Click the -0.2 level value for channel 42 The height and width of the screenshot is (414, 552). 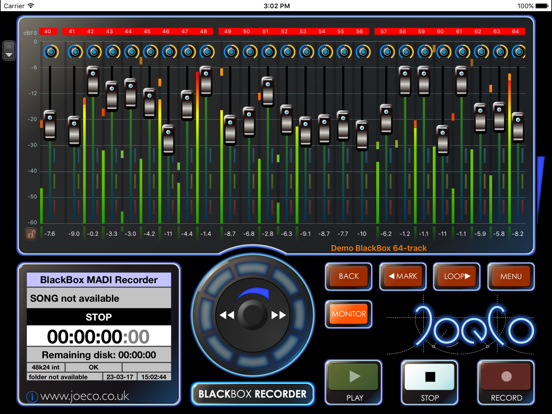click(x=93, y=233)
